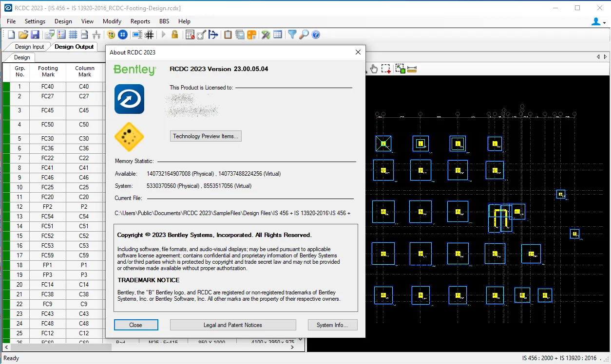
Task: Click the blue arrow export icon
Action: coord(213,35)
